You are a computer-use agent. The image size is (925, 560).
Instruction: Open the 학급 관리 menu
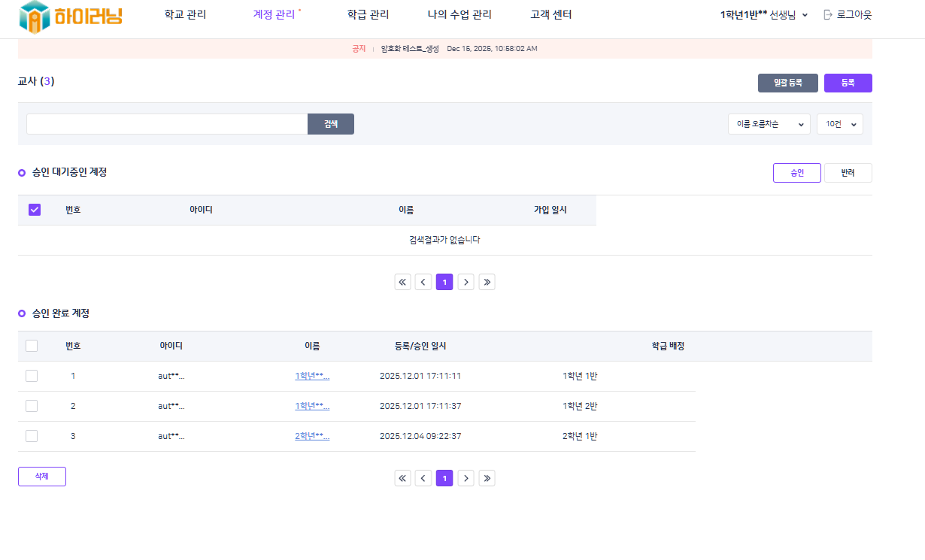[368, 15]
